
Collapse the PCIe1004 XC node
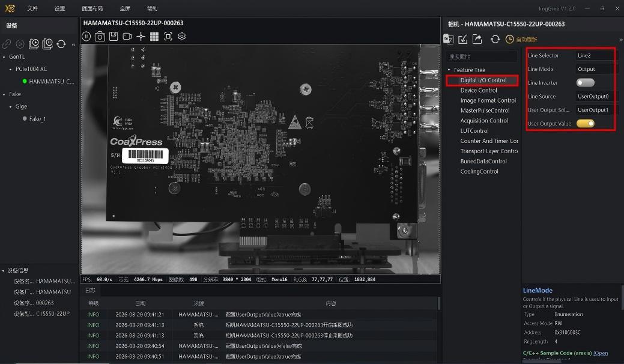[10, 69]
